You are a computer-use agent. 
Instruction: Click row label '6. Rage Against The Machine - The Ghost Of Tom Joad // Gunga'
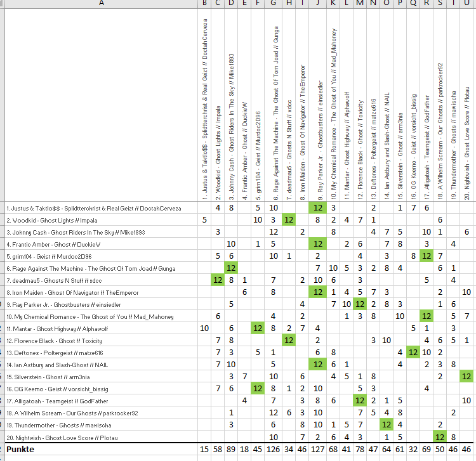(x=91, y=269)
